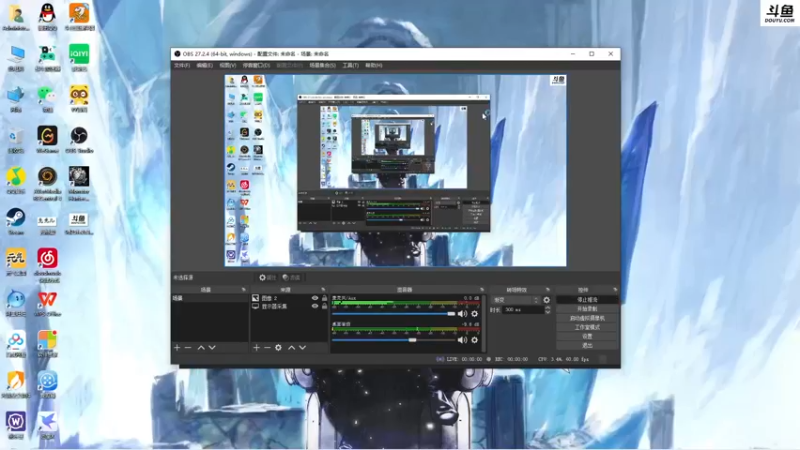Open Douyu desktop shortcut icon
Viewport: 800px width, 450px height.
click(x=79, y=223)
